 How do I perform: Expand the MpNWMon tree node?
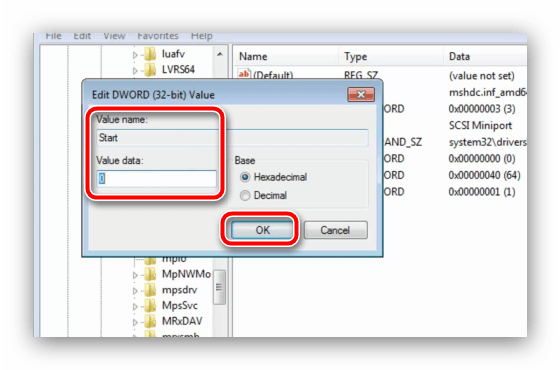[x=135, y=275]
